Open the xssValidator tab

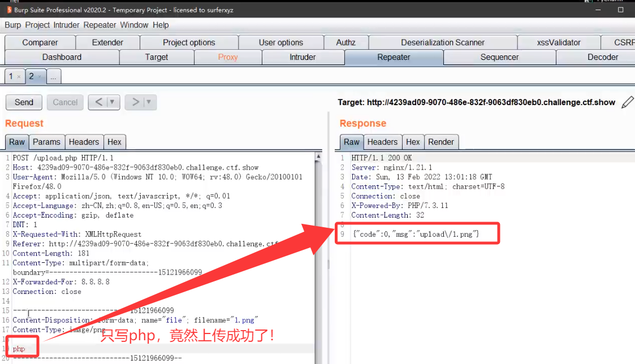click(559, 42)
